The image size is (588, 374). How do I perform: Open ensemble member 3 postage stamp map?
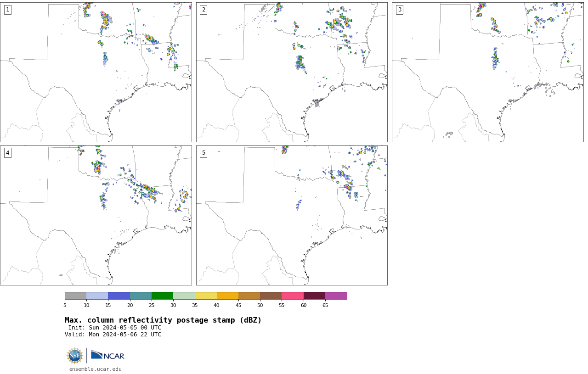[x=487, y=72]
